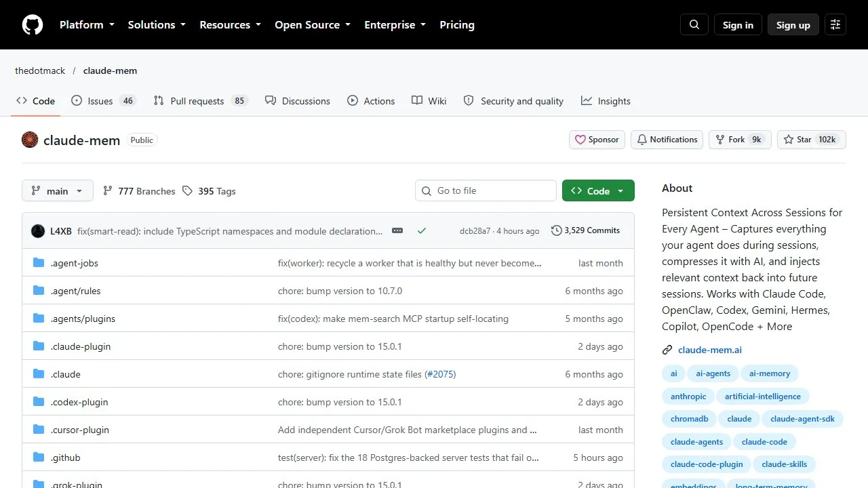This screenshot has width=868, height=488.
Task: Click the Sign up button
Action: (793, 24)
